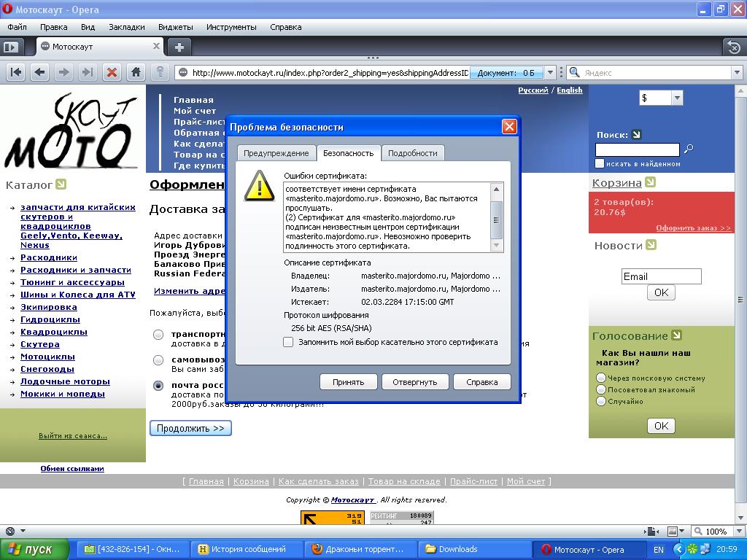Click the Back navigation arrow
Screen dimensions: 747x560
tap(39, 72)
